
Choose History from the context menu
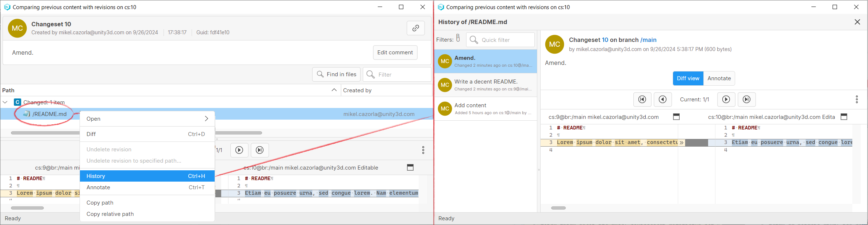(147, 176)
